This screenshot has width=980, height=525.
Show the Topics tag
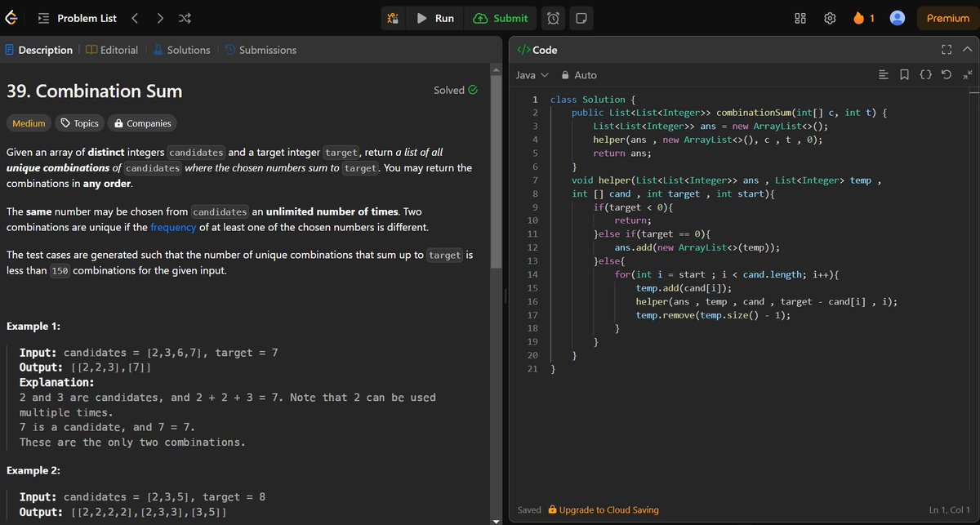coord(80,123)
